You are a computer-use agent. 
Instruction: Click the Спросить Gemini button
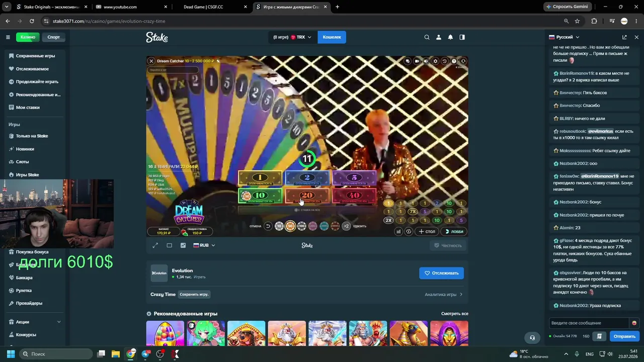pos(567,7)
